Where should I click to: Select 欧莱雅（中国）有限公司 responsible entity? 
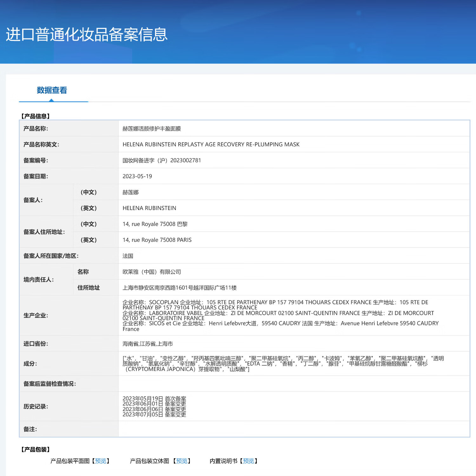(x=152, y=272)
